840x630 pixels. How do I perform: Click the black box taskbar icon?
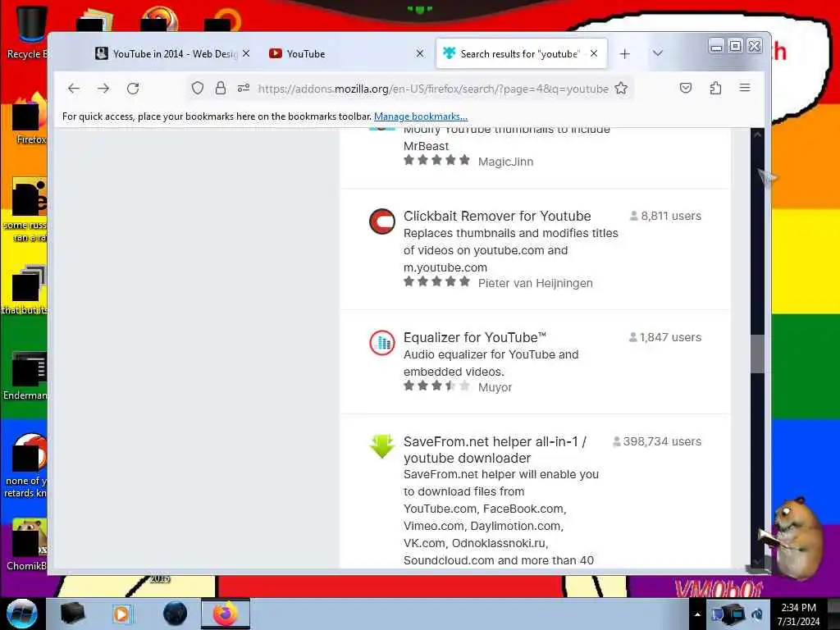pyautogui.click(x=72, y=614)
